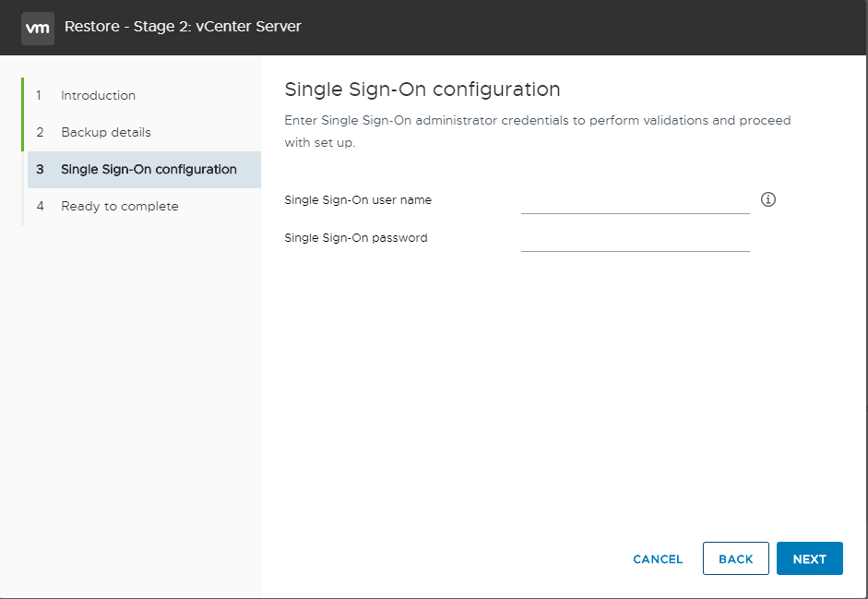Click the info icon beside user name field
The width and height of the screenshot is (868, 599).
[767, 199]
